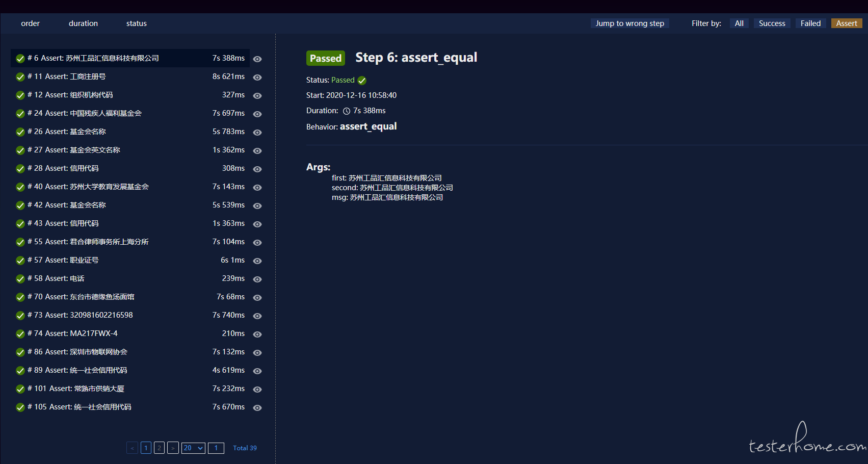868x464 pixels.
Task: Select step 73 Assert 320981602216598
Action: [130, 315]
